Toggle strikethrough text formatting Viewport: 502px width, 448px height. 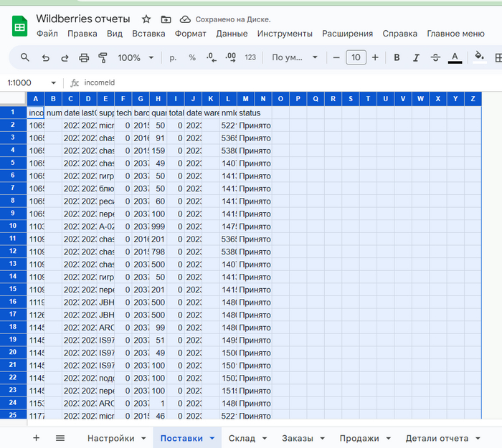tap(435, 58)
